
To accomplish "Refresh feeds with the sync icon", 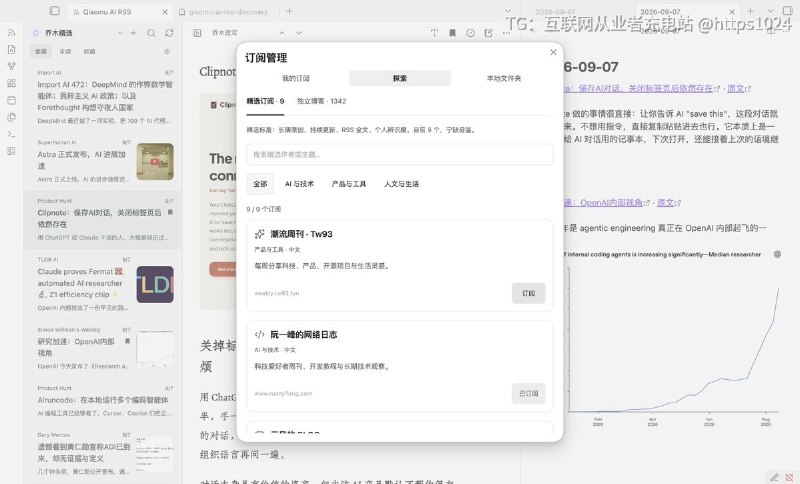I will 169,33.
